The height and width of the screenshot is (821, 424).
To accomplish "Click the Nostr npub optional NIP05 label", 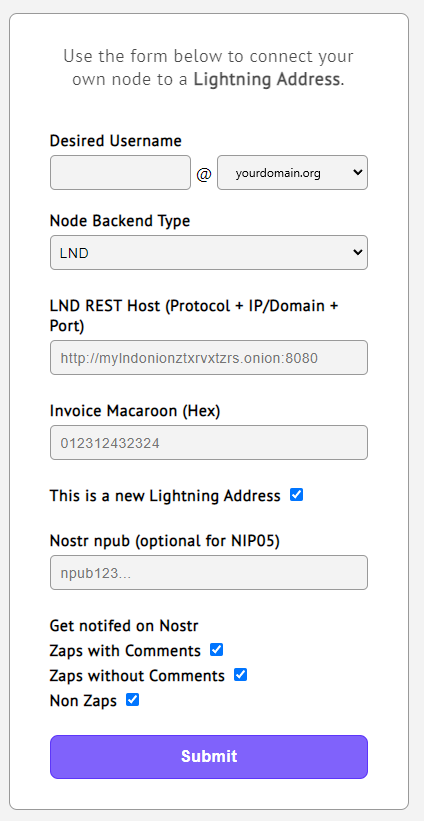I will tap(165, 541).
